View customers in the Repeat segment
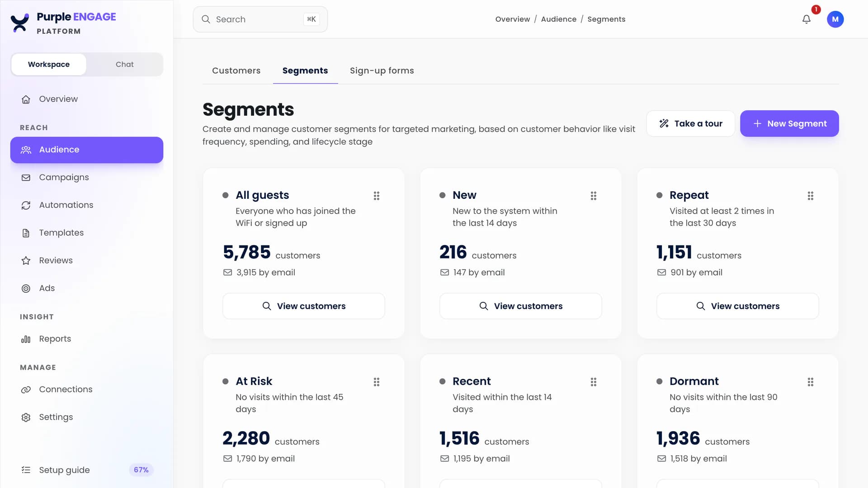 click(x=738, y=306)
